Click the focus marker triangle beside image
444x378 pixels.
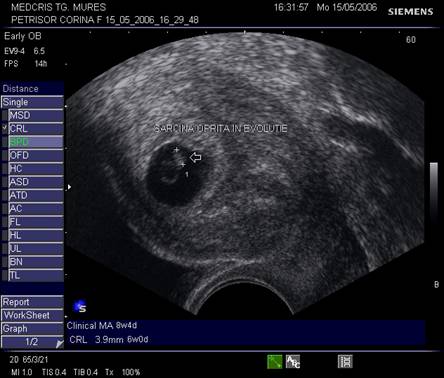69,187
